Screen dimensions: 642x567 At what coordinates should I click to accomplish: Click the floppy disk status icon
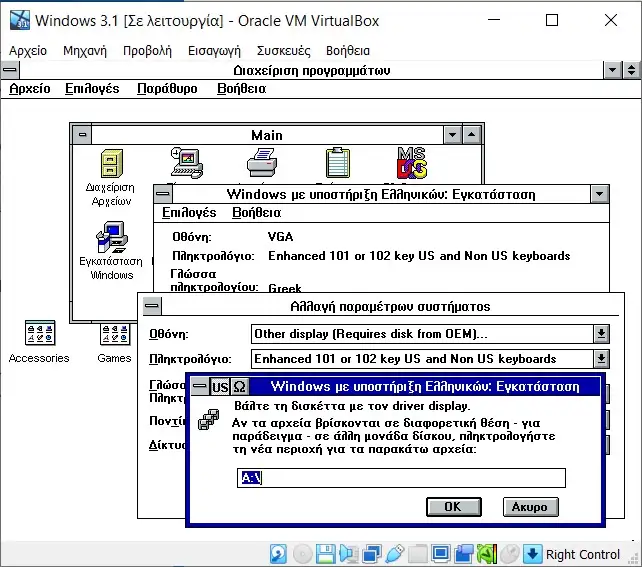pyautogui.click(x=326, y=554)
